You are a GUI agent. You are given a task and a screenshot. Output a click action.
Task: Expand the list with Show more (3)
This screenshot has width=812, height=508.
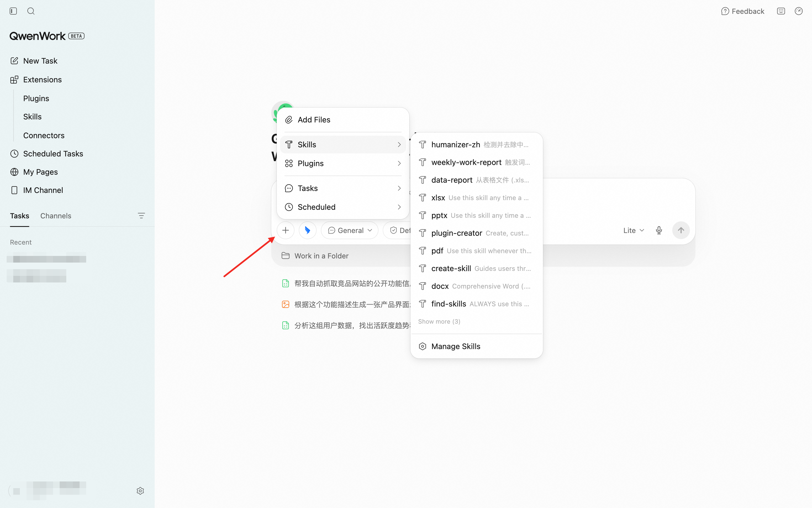[x=439, y=321]
